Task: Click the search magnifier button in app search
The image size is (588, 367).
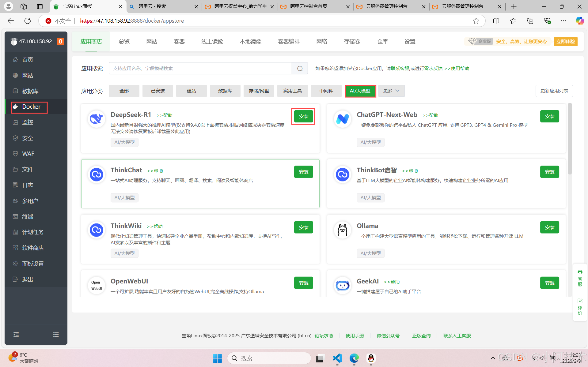Action: (300, 68)
